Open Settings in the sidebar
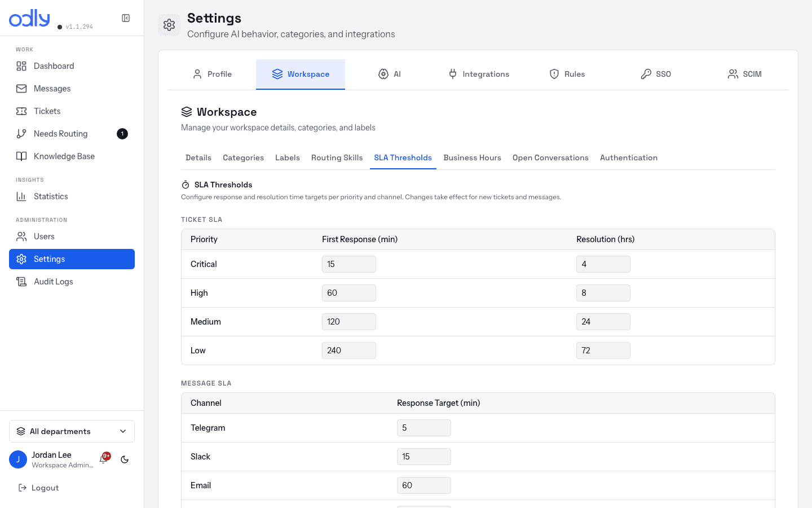 [x=72, y=259]
